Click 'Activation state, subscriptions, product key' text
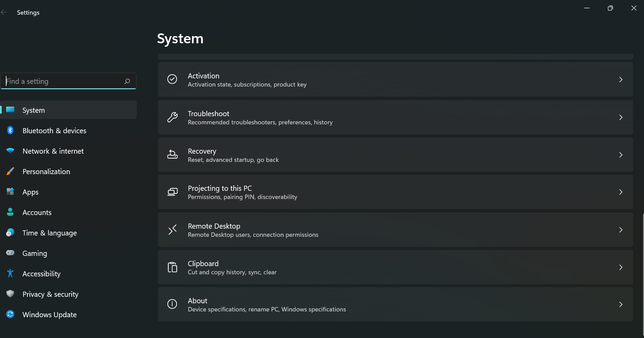This screenshot has height=338, width=644. (247, 84)
